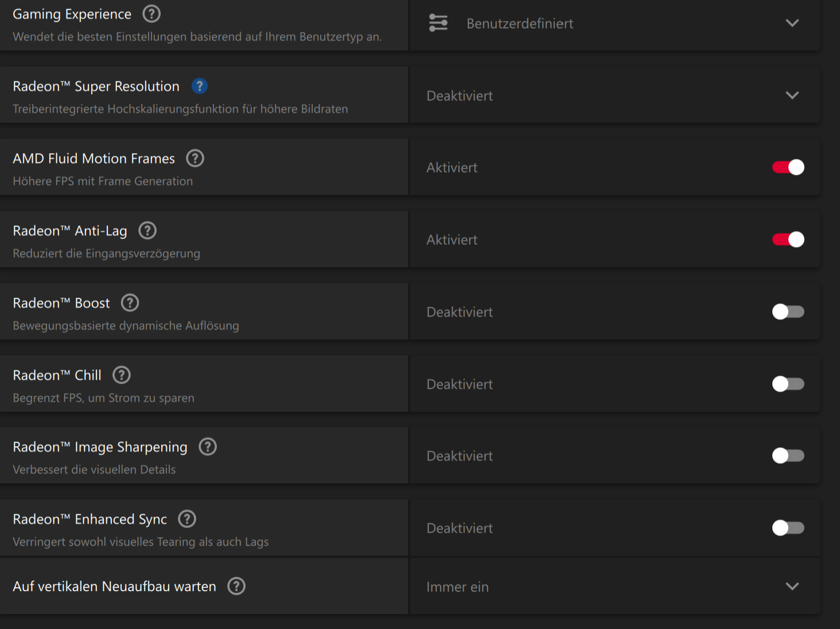Click the question mark beside Radeon Boost
Image resolution: width=840 pixels, height=629 pixels.
(130, 303)
